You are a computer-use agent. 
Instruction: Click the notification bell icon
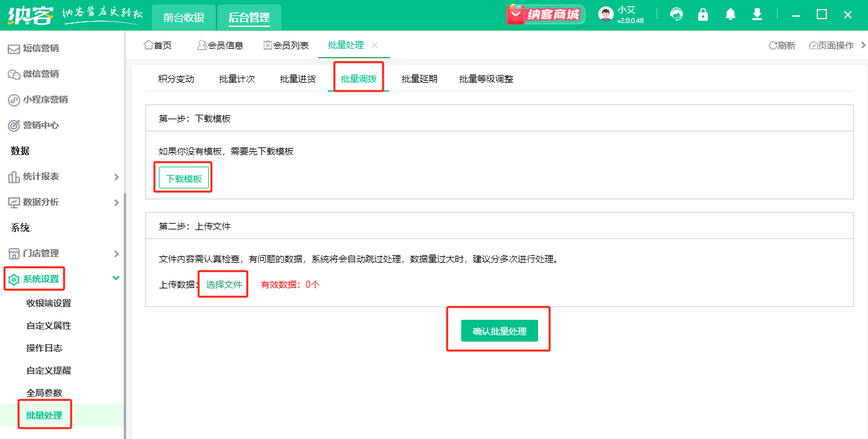click(730, 13)
